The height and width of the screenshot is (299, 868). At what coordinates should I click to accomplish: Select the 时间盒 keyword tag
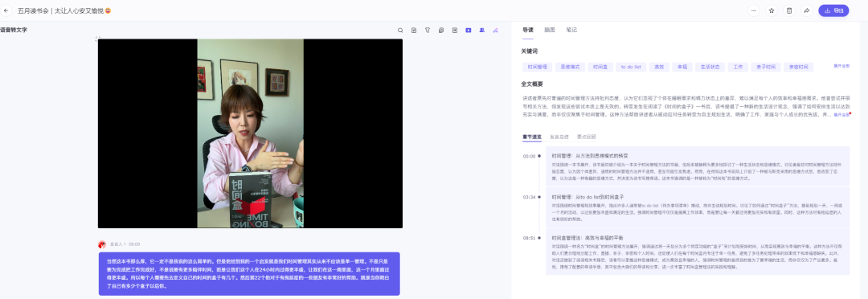tap(600, 67)
